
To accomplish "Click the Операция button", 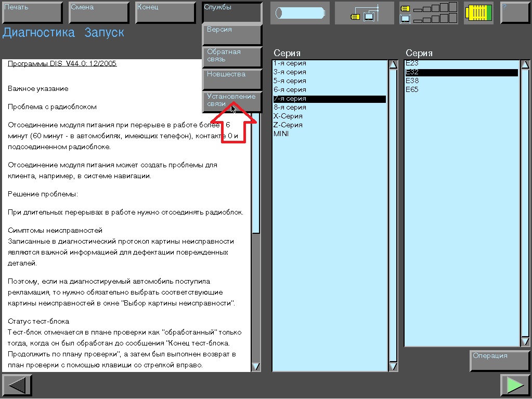I will [499, 361].
